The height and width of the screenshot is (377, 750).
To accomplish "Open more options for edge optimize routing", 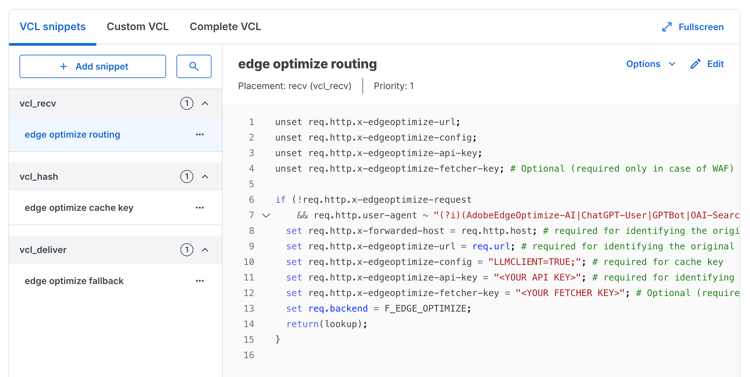I will click(200, 134).
